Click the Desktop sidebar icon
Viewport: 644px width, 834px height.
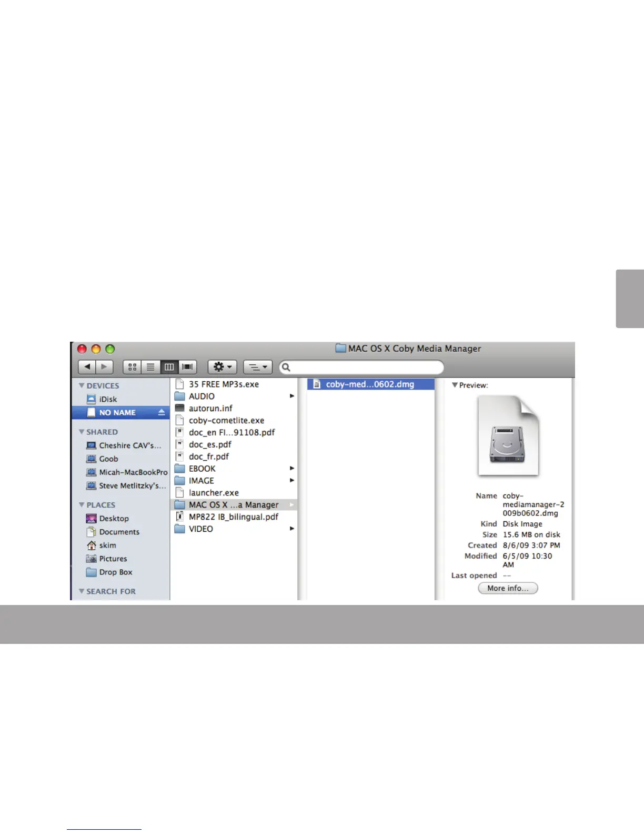(91, 519)
